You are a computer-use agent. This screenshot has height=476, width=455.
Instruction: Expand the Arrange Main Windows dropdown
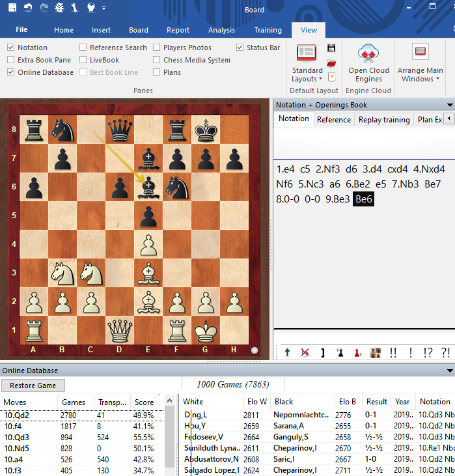coord(420,74)
